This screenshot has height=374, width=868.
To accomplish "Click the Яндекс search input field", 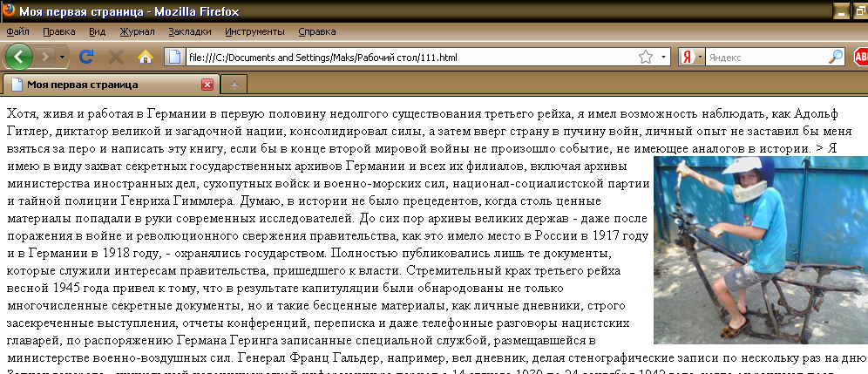I will [767, 57].
